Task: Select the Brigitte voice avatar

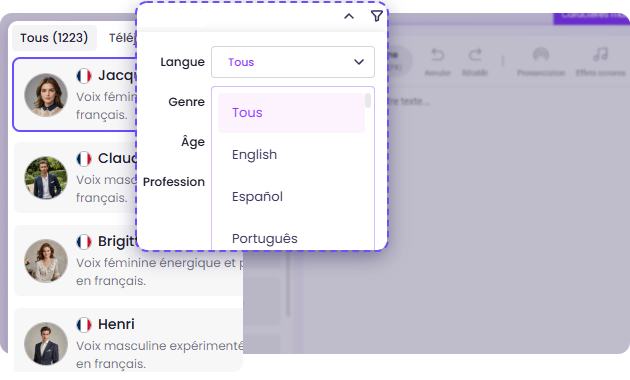Action: [x=46, y=261]
